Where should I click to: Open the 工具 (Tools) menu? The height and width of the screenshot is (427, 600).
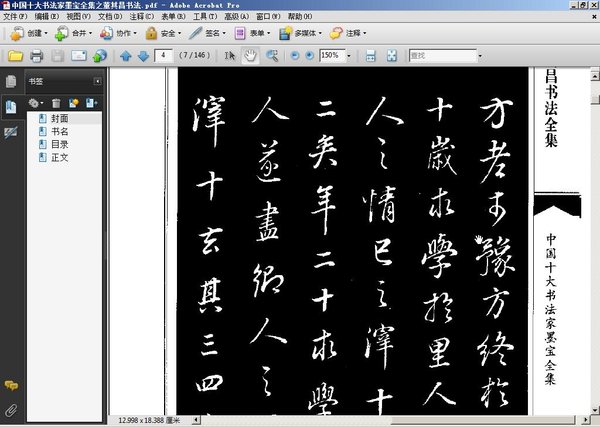[205, 16]
